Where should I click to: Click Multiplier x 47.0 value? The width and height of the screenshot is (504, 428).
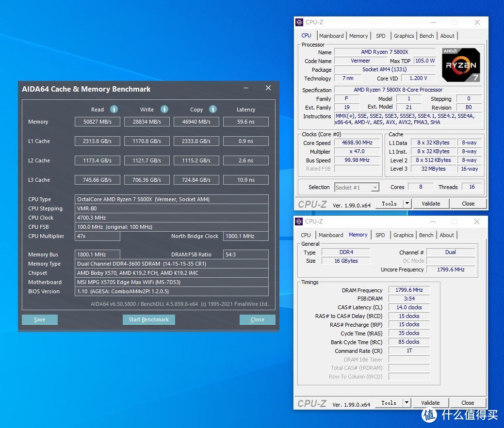(357, 151)
